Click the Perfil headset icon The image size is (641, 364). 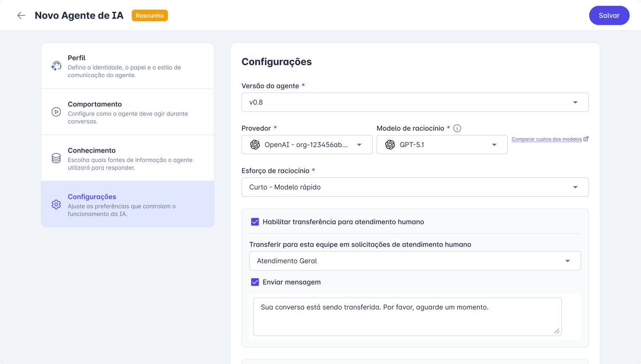(56, 66)
